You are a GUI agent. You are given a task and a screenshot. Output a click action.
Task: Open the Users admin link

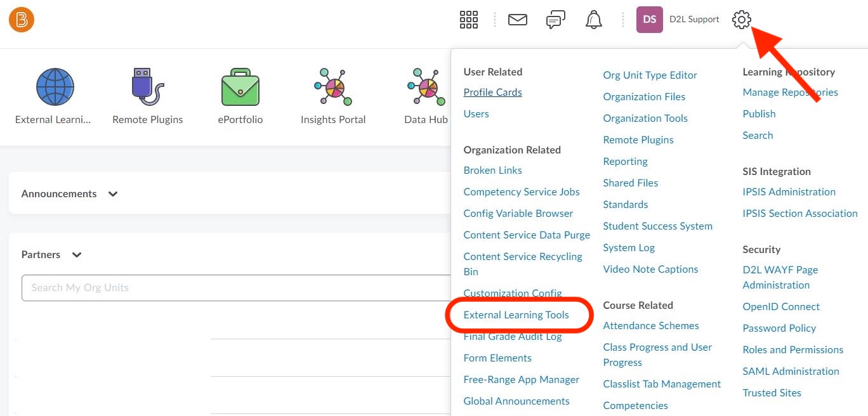coord(476,114)
